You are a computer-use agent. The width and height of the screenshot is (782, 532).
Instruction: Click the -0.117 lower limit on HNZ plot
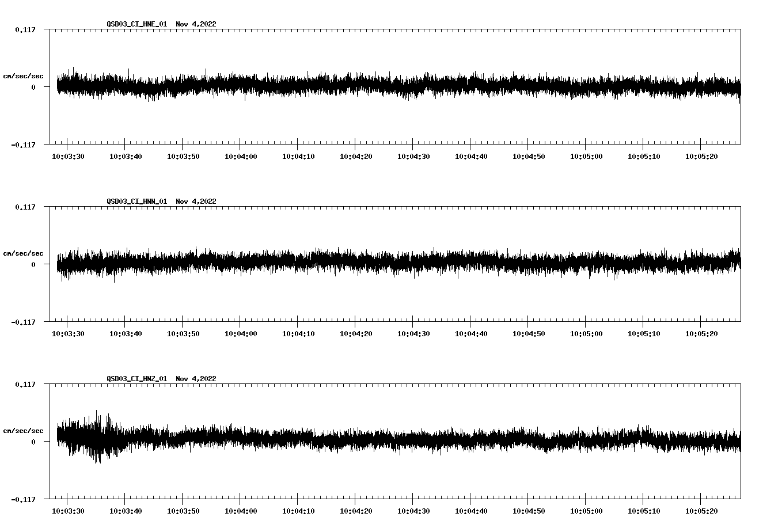pos(23,499)
